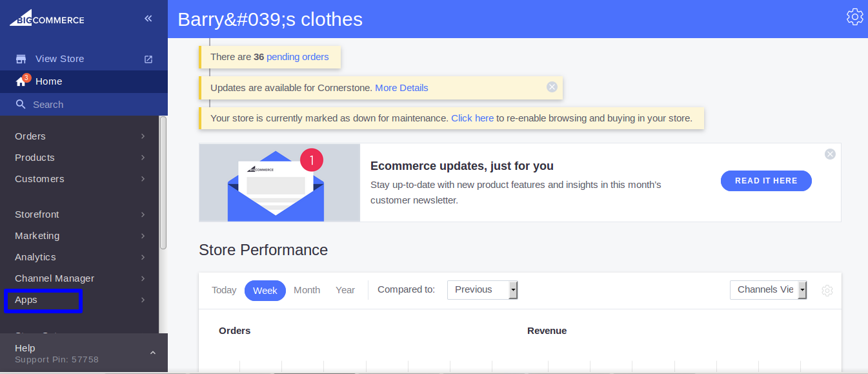The image size is (868, 374).
Task: Open the pending orders link
Action: point(298,57)
